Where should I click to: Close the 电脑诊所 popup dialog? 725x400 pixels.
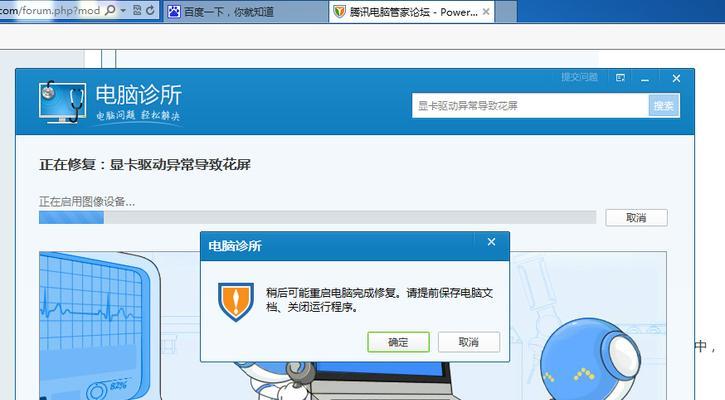pyautogui.click(x=492, y=242)
